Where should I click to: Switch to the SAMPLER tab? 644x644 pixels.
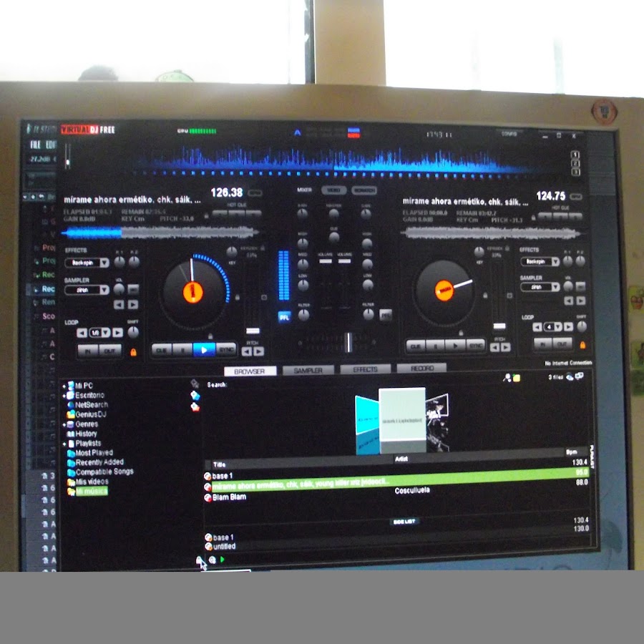308,371
